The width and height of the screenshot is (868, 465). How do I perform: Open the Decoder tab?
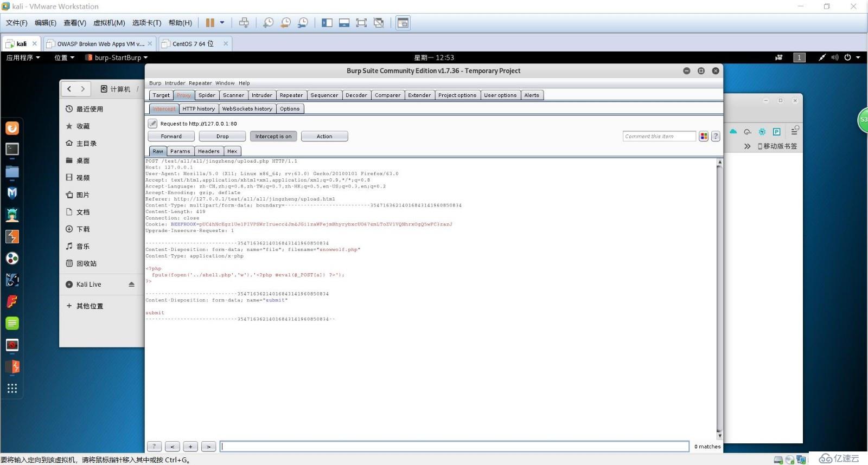356,95
